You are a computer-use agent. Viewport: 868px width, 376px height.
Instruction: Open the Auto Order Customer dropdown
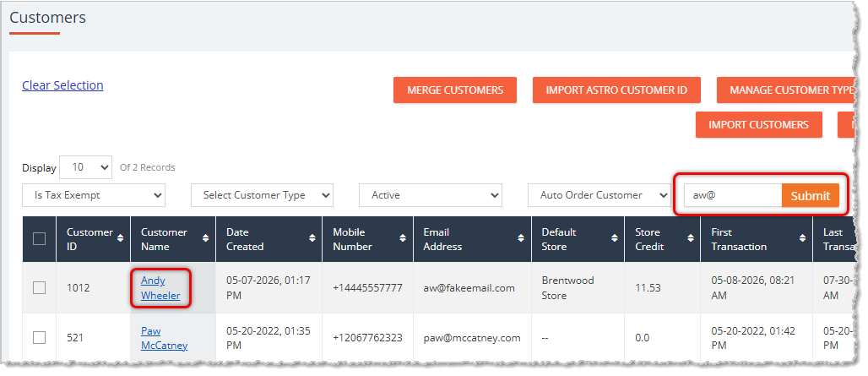coord(599,195)
